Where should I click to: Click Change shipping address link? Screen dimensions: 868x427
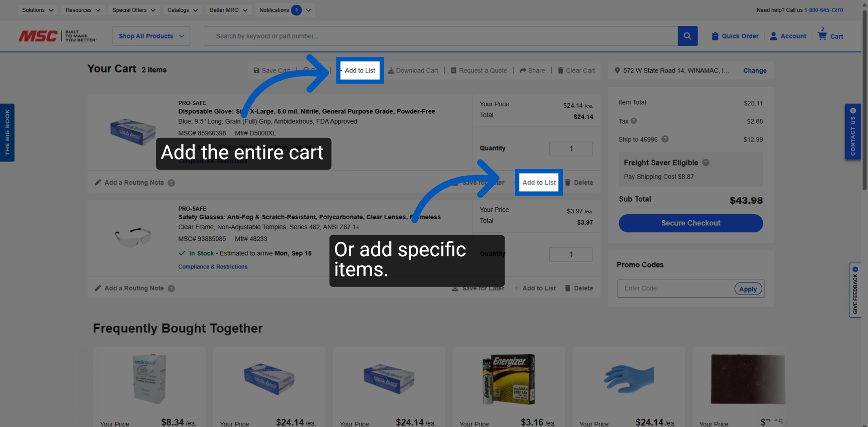[755, 70]
